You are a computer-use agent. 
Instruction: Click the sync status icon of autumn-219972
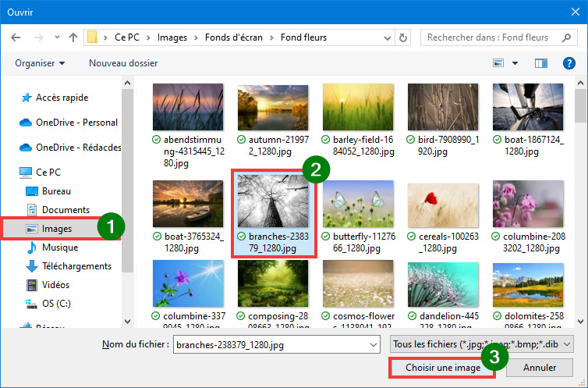coord(242,140)
